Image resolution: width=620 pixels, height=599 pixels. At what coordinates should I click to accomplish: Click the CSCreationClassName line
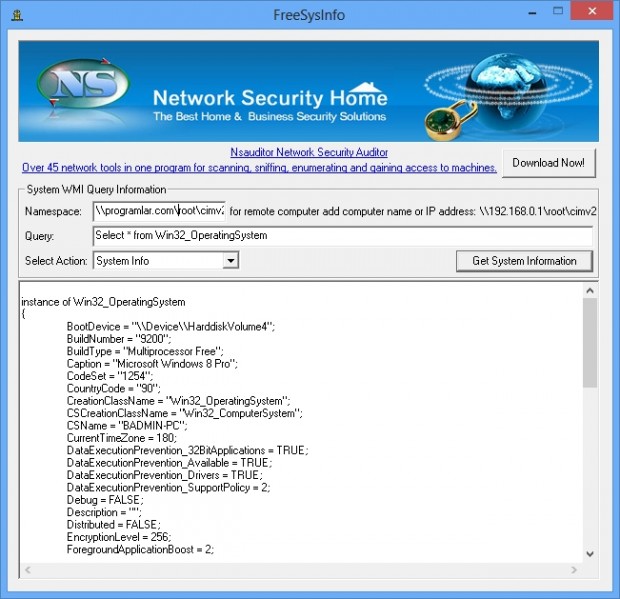(185, 414)
